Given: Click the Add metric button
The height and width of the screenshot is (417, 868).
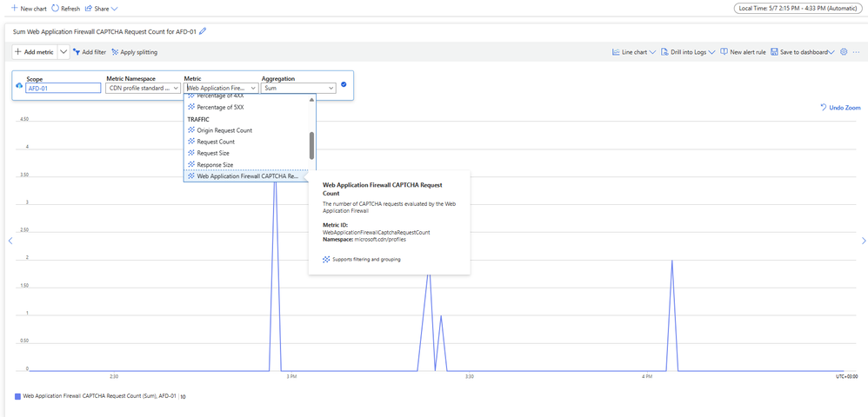Looking at the screenshot, I should pyautogui.click(x=35, y=52).
